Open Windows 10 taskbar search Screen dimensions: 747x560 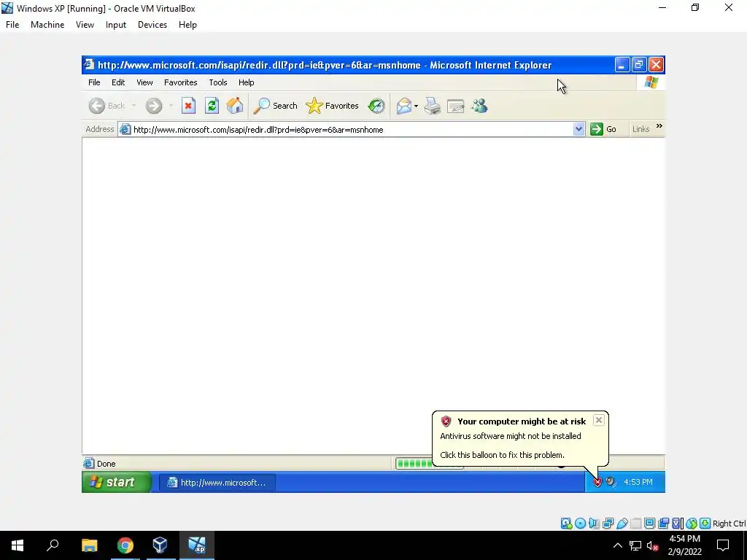tap(53, 545)
